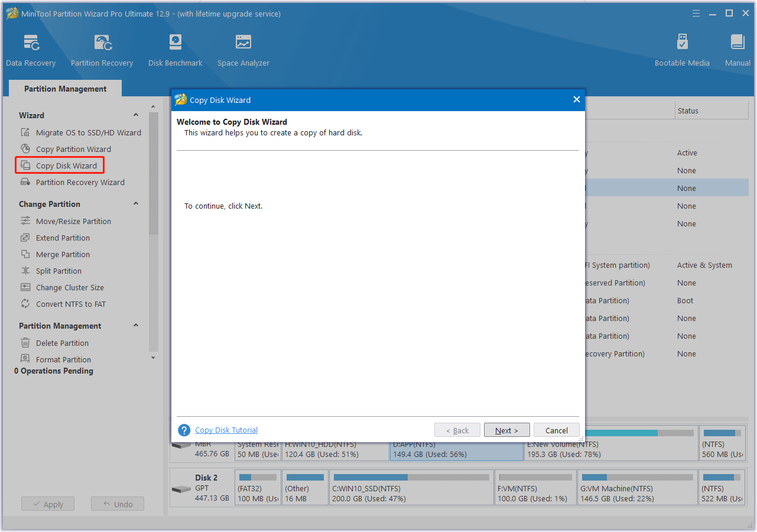Viewport: 757px width, 532px height.
Task: Choose Format Partition
Action: 63,359
